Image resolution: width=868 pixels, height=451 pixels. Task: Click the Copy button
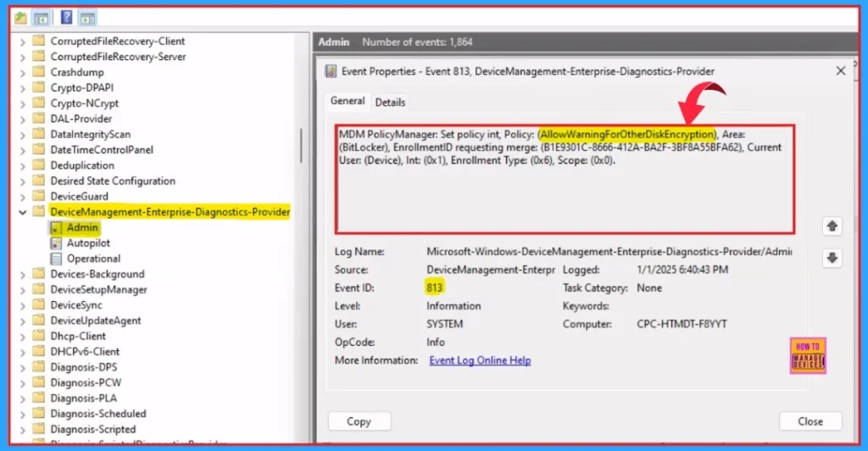pos(359,421)
